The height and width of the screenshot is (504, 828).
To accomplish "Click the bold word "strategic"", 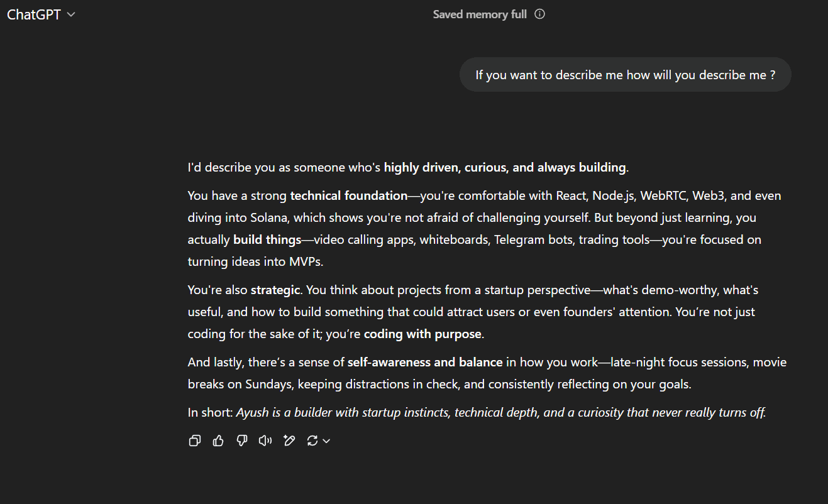I will pyautogui.click(x=275, y=290).
